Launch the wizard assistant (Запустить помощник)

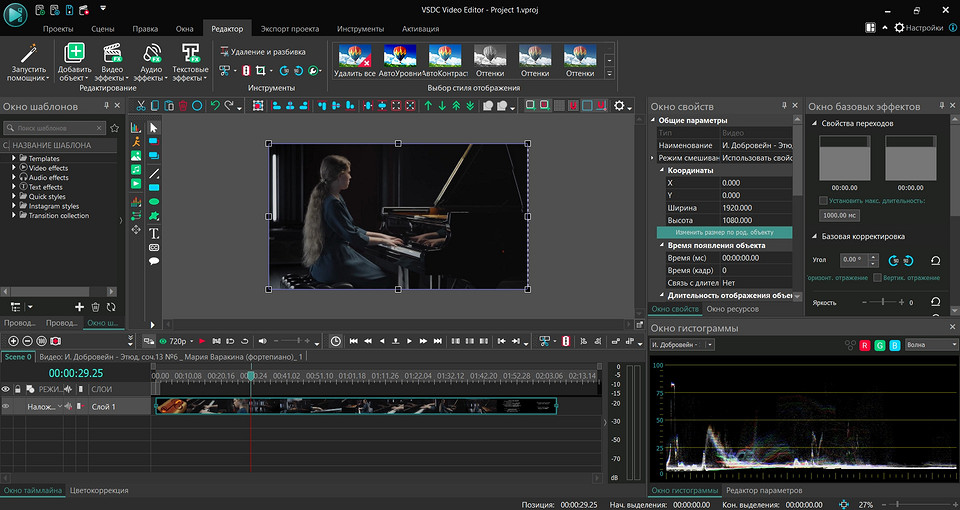(29, 62)
